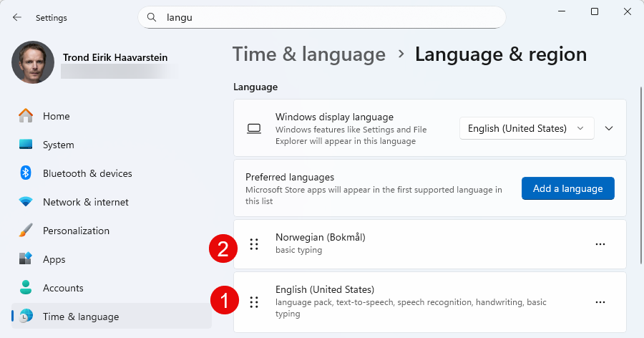644x338 pixels.
Task: Click the Bluetooth icon
Action: pyautogui.click(x=26, y=173)
